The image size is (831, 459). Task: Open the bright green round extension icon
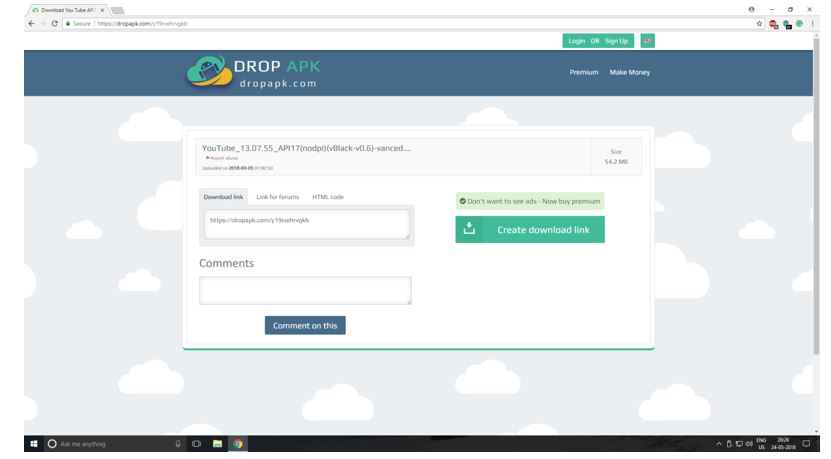pyautogui.click(x=799, y=24)
